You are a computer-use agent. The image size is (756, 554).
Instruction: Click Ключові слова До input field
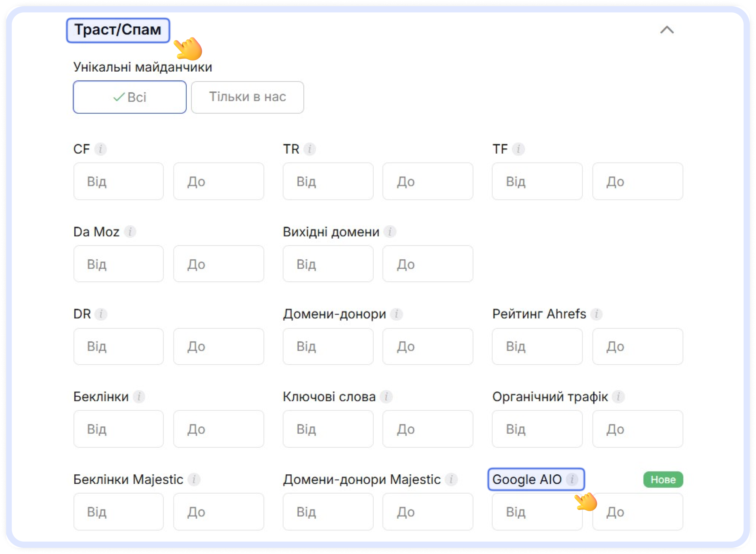[x=428, y=429]
